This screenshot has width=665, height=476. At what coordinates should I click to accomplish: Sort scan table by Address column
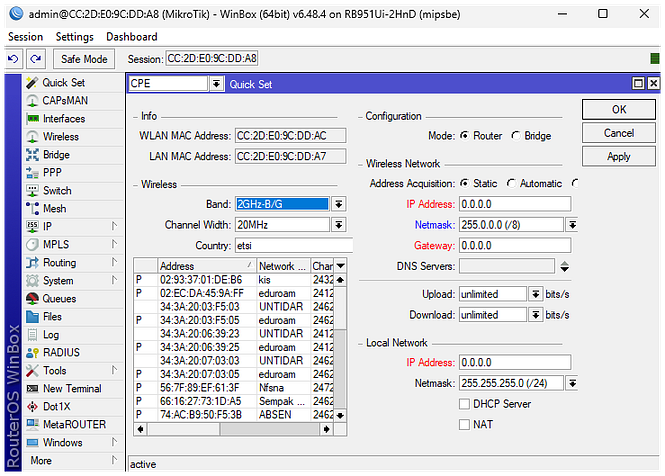point(207,266)
